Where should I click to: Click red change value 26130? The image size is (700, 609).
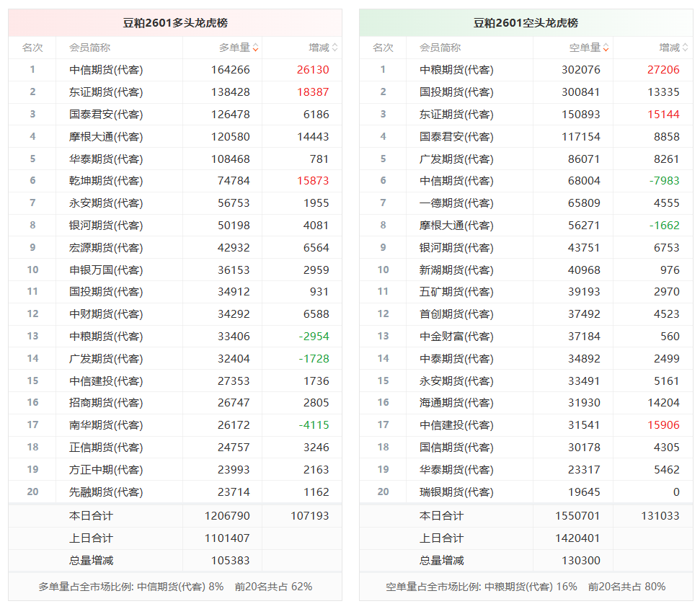(313, 70)
